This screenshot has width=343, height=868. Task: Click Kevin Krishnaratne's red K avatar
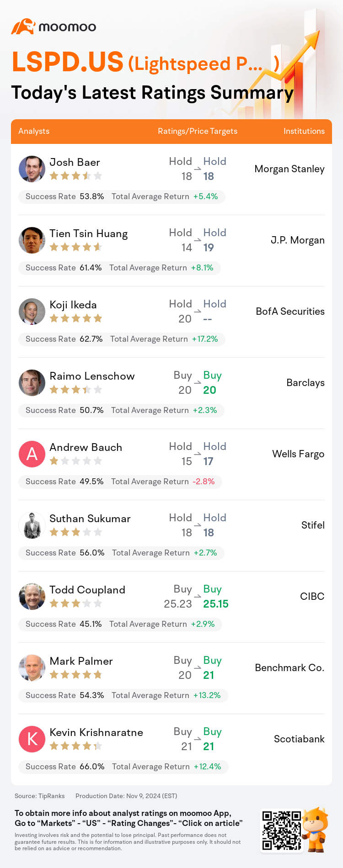click(x=32, y=739)
